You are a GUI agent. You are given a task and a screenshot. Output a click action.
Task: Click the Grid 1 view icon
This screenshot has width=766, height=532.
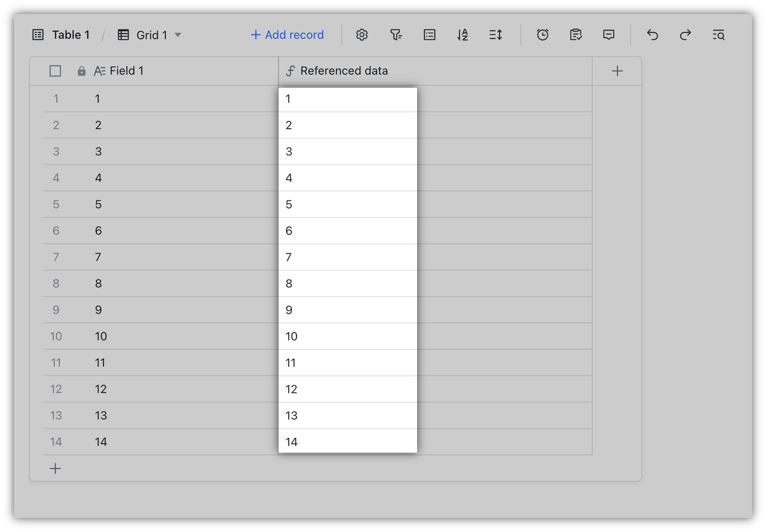[123, 35]
